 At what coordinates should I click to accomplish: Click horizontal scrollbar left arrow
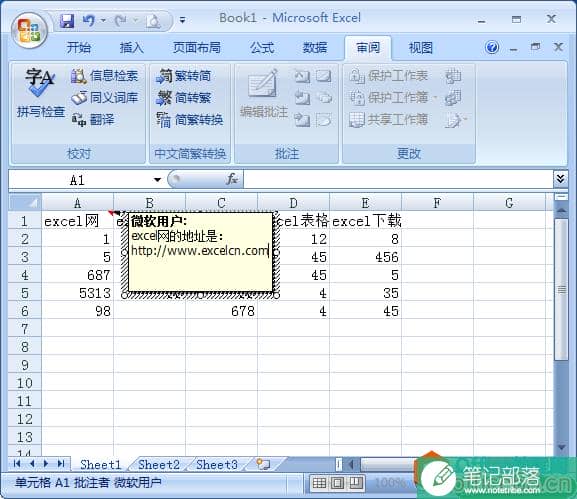point(351,464)
